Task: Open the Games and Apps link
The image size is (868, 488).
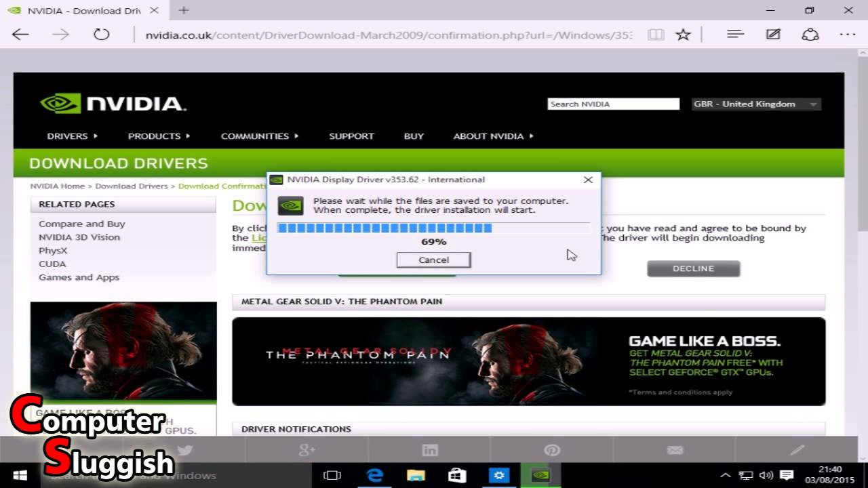Action: pyautogui.click(x=79, y=277)
